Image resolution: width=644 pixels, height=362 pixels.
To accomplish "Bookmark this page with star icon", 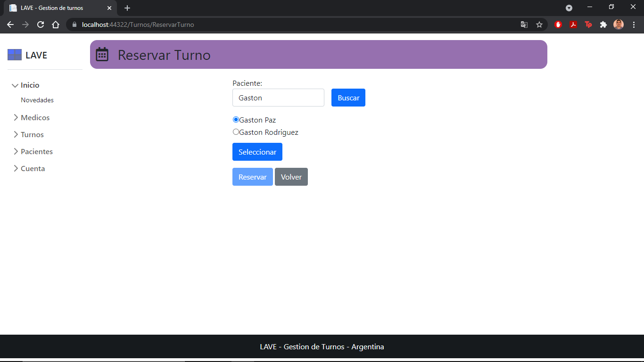I will [x=539, y=25].
